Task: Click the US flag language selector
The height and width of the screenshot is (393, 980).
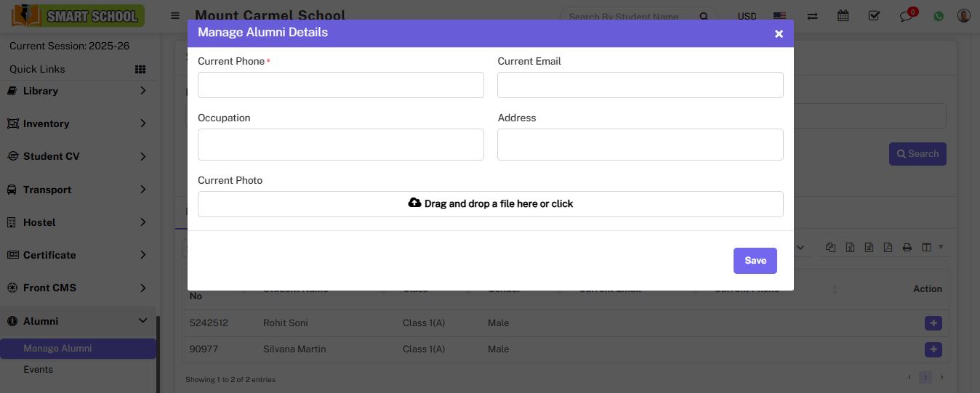Action: [779, 15]
